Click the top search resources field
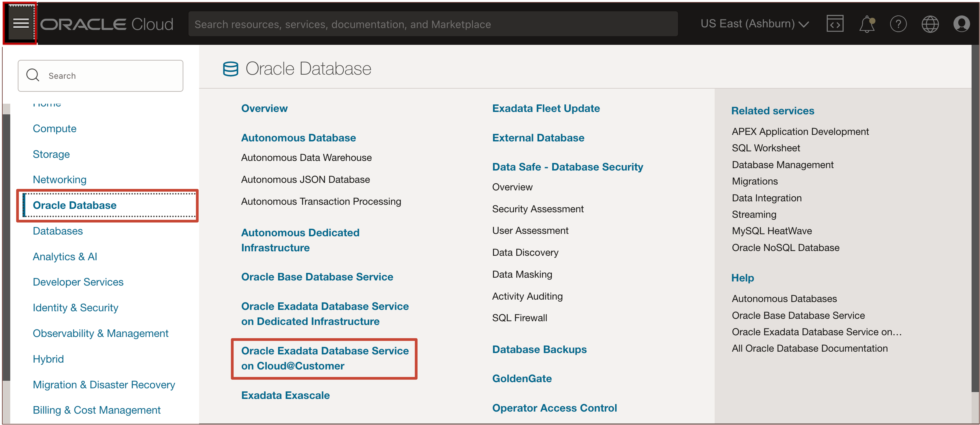 (x=433, y=24)
